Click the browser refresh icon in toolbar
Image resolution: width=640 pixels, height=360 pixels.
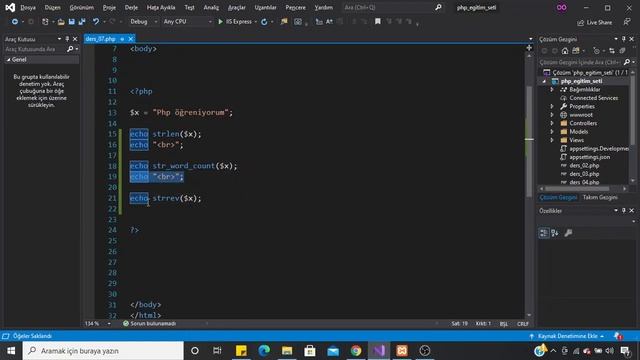click(x=264, y=22)
